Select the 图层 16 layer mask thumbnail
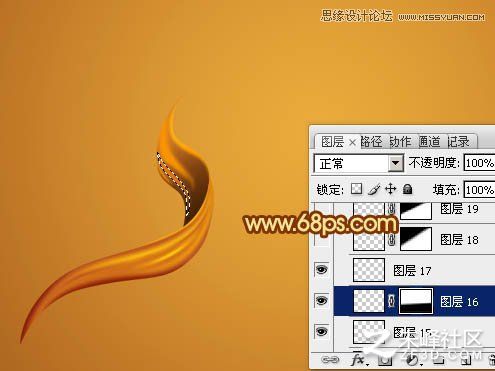495x371 pixels. tap(416, 301)
